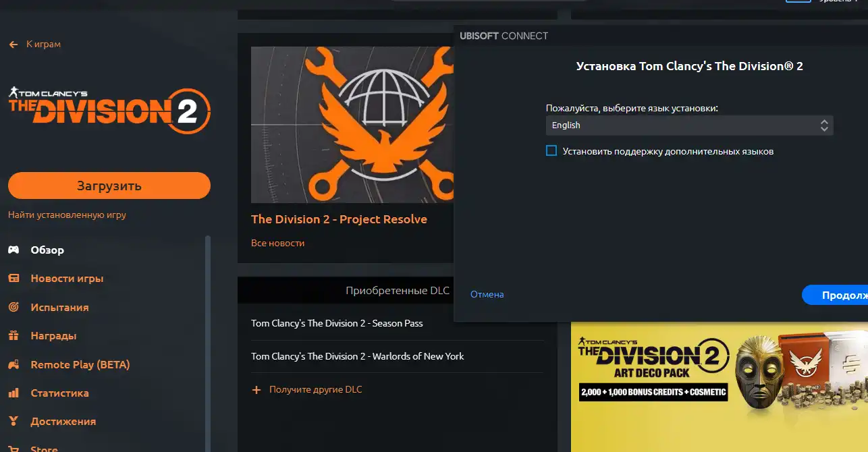Open Все новости link
The image size is (868, 452).
click(x=277, y=243)
